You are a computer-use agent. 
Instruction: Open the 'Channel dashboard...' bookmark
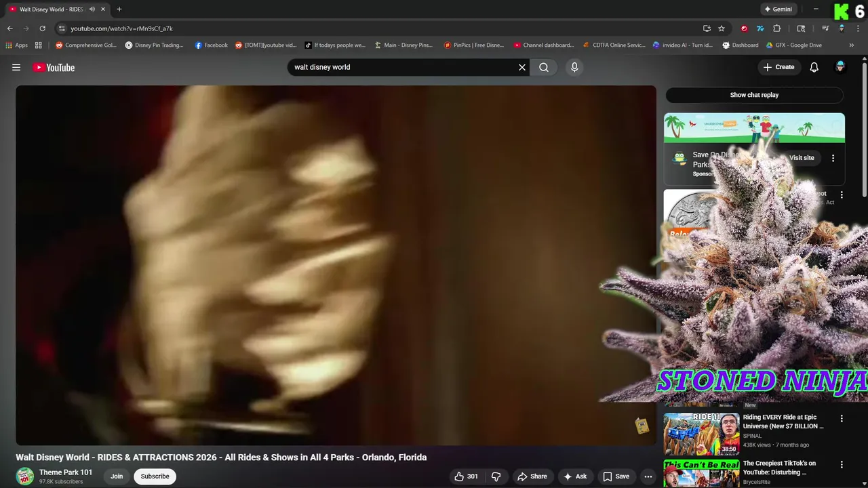click(543, 45)
